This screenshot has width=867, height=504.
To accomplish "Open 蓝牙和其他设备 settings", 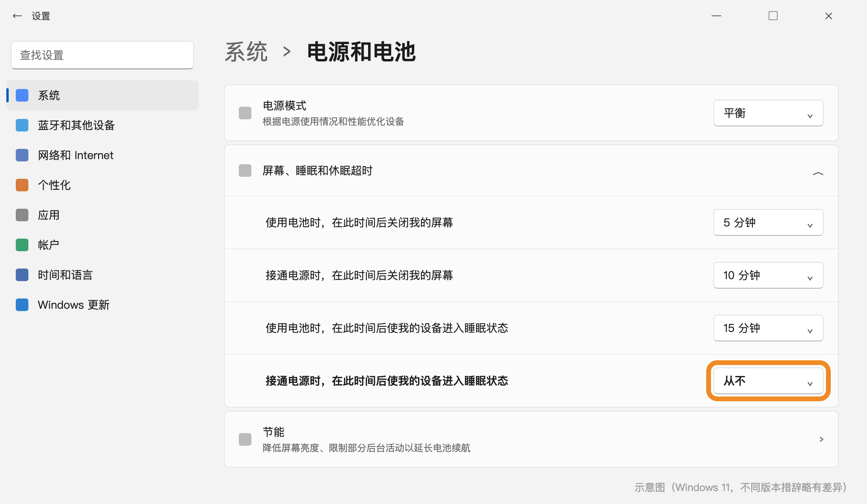I will pyautogui.click(x=102, y=125).
